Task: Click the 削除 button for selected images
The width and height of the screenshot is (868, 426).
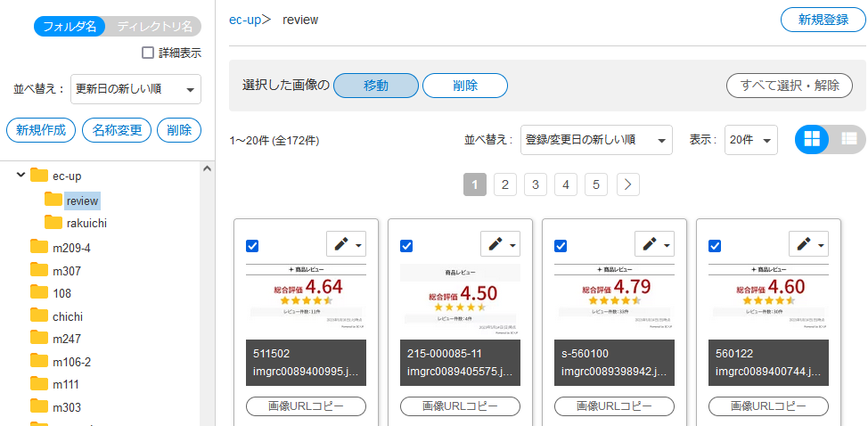Action: pos(465,86)
